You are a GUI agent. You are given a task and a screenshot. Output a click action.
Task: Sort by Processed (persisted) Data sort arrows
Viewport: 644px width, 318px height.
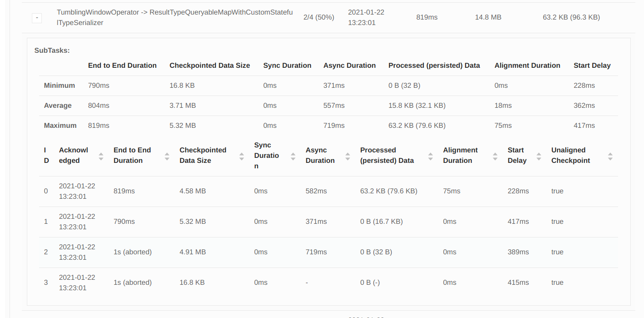click(431, 156)
